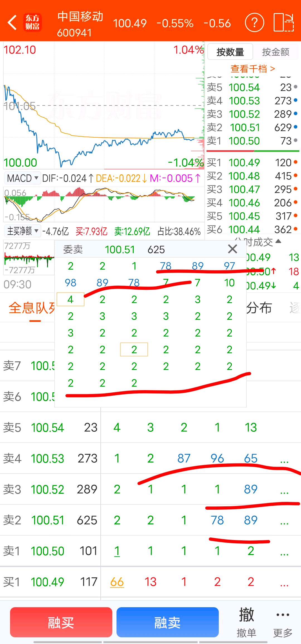Viewport: 301px width, 644px height.
Task: Tap the 98 order in queue popup
Action: tap(71, 283)
